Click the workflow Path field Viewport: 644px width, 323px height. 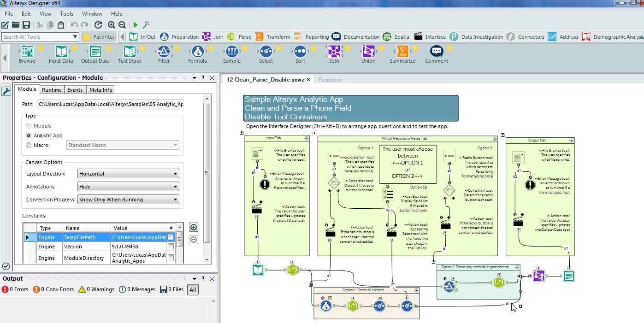click(x=111, y=104)
